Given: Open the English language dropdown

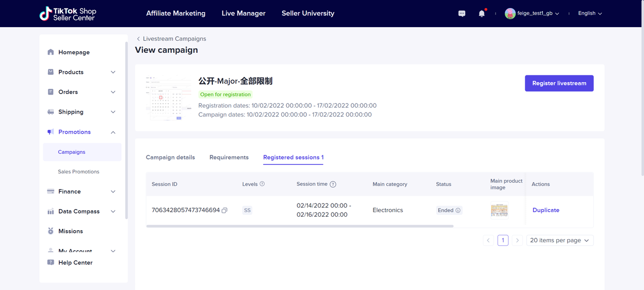Looking at the screenshot, I should [x=590, y=14].
